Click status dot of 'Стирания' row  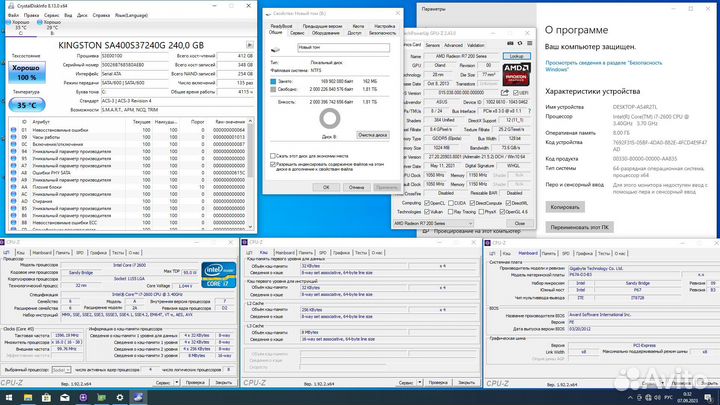tap(13, 201)
